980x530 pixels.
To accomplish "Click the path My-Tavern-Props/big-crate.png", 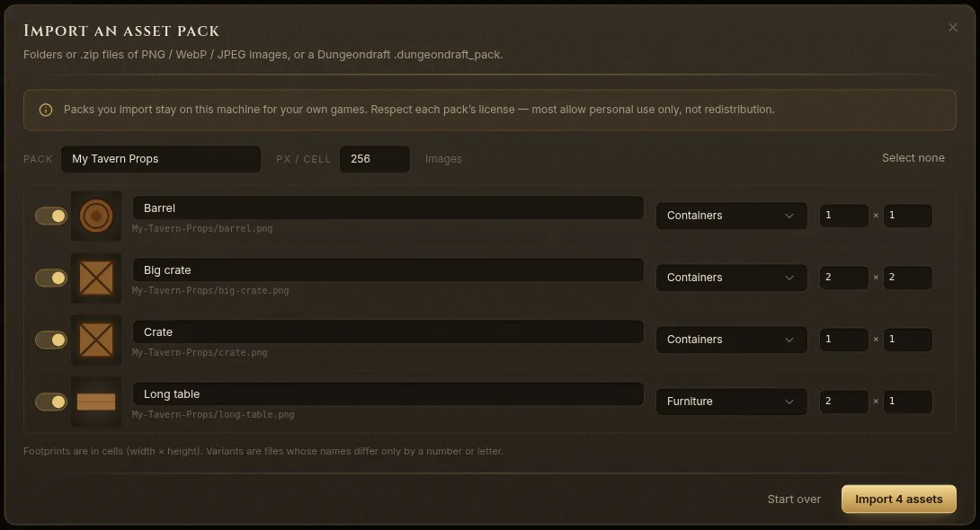I will pos(210,290).
